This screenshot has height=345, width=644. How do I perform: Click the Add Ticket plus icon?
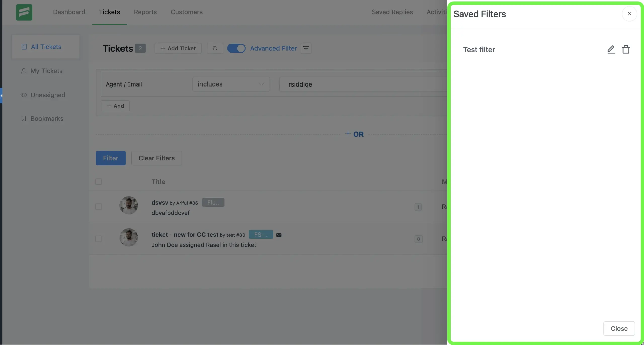tap(163, 48)
